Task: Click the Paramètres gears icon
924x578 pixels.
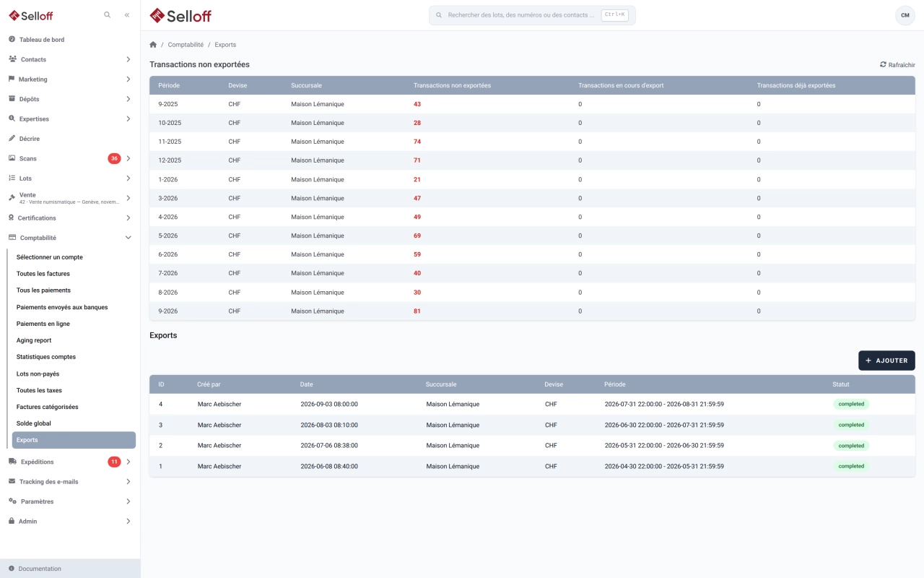Action: 13,501
